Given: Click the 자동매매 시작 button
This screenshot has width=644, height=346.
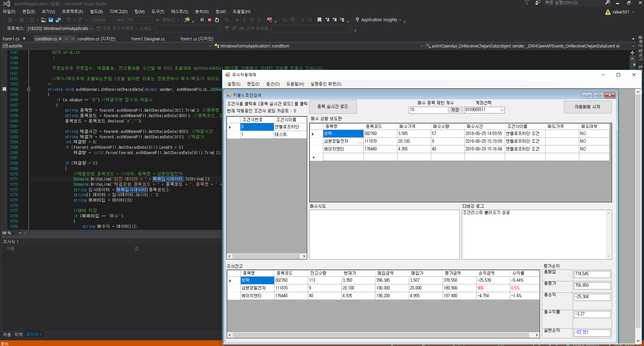Looking at the screenshot, I should pyautogui.click(x=587, y=107).
